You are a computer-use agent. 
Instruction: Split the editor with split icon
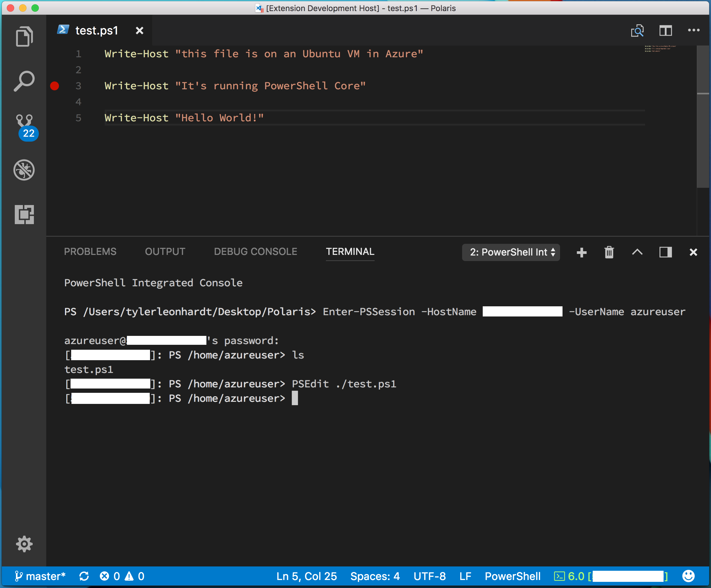[665, 31]
